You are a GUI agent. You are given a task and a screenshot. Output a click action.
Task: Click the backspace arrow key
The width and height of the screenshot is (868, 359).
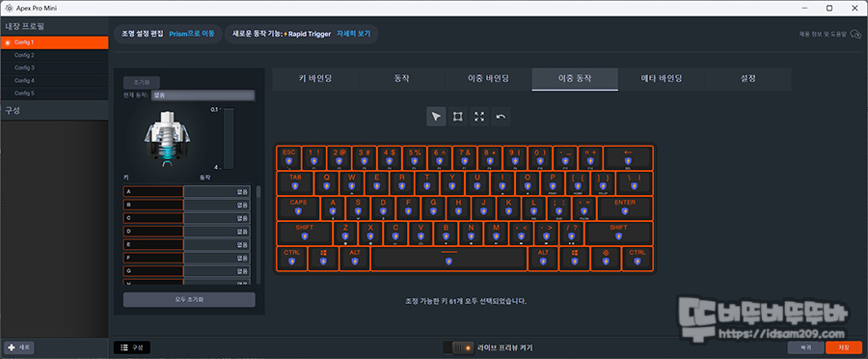pyautogui.click(x=628, y=158)
